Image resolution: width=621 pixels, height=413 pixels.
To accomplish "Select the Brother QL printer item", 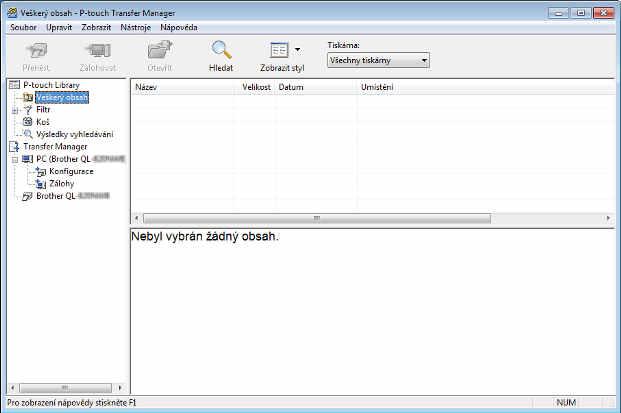I will pyautogui.click(x=73, y=196).
